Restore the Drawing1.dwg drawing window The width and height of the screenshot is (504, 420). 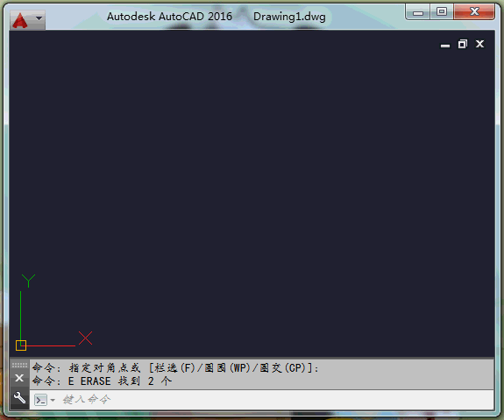coord(463,44)
